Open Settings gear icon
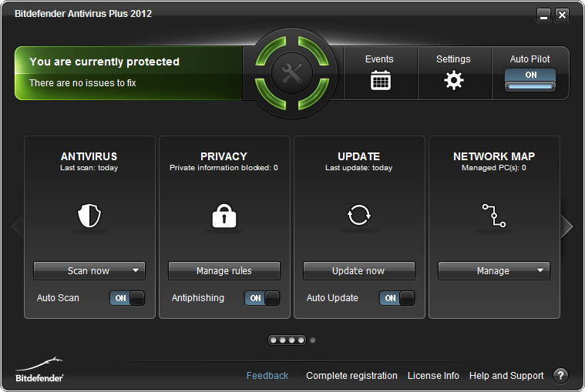The width and height of the screenshot is (585, 392). click(454, 80)
